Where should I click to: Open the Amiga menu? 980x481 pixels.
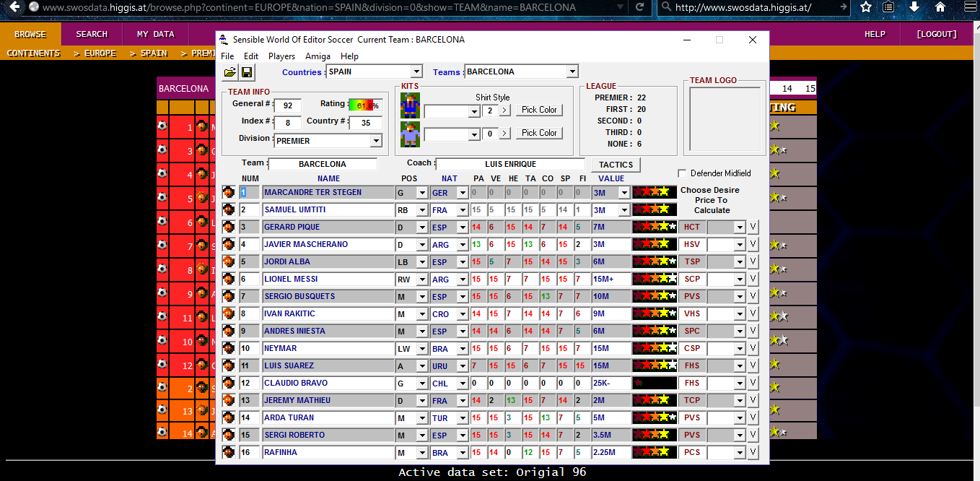pyautogui.click(x=318, y=56)
